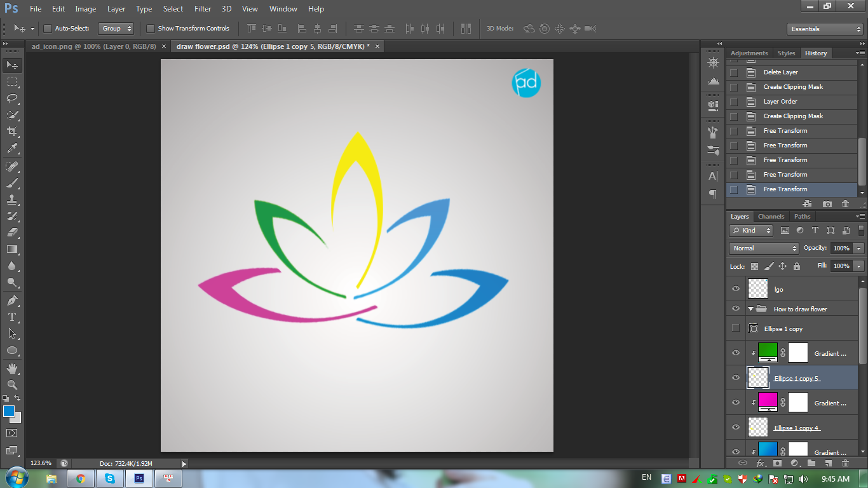The image size is (868, 488).
Task: Select the Ellipse shape tool
Action: pyautogui.click(x=11, y=350)
